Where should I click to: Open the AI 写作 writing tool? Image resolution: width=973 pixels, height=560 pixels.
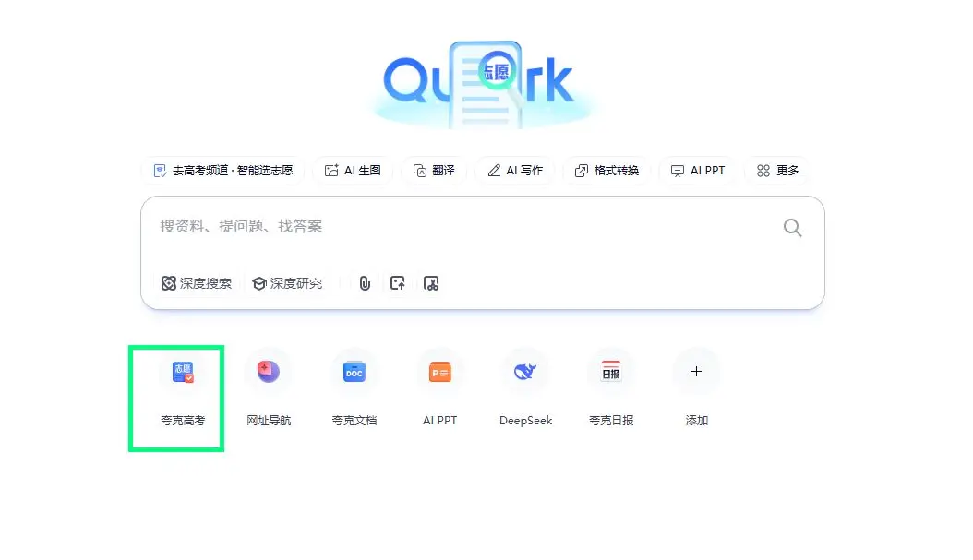[515, 171]
